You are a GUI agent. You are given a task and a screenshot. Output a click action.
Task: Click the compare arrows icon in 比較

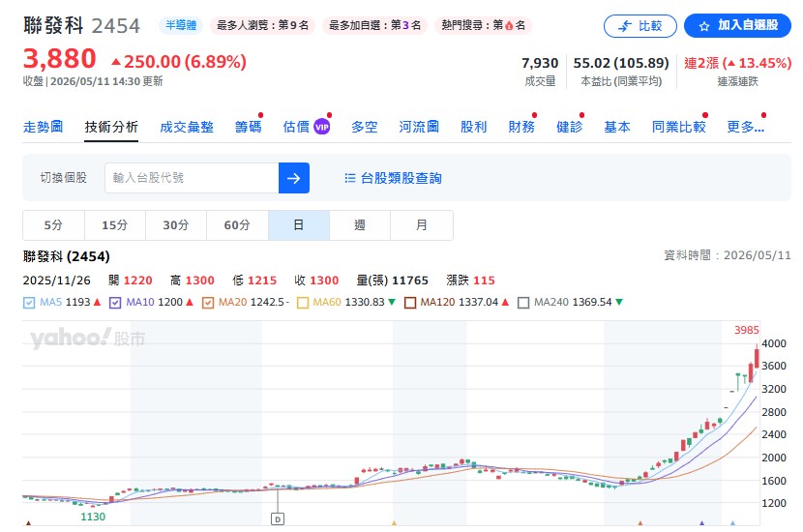click(x=625, y=26)
